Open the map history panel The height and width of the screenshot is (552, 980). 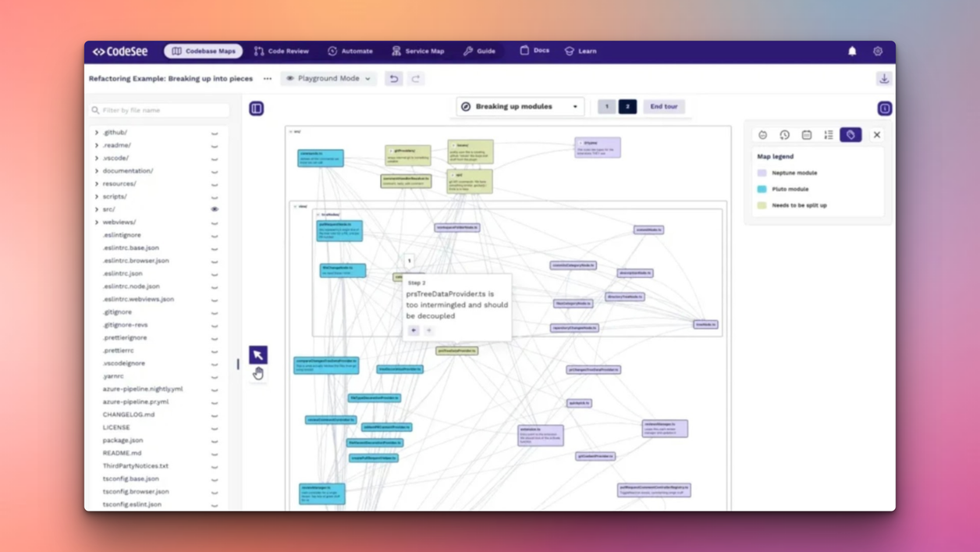click(784, 134)
